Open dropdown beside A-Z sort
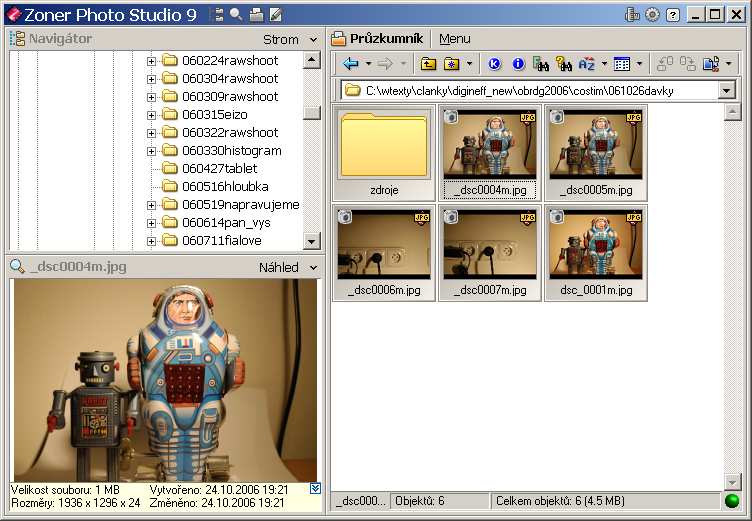Viewport: 752px width, 521px height. click(604, 63)
